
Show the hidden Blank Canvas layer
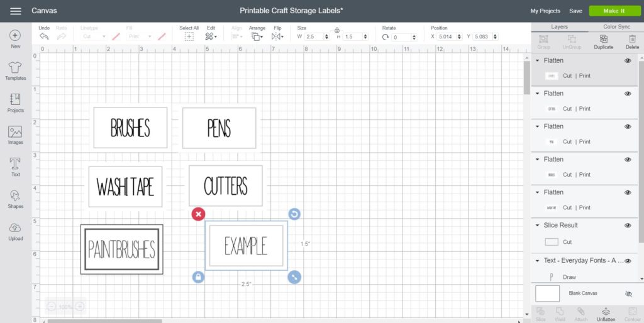pos(628,293)
